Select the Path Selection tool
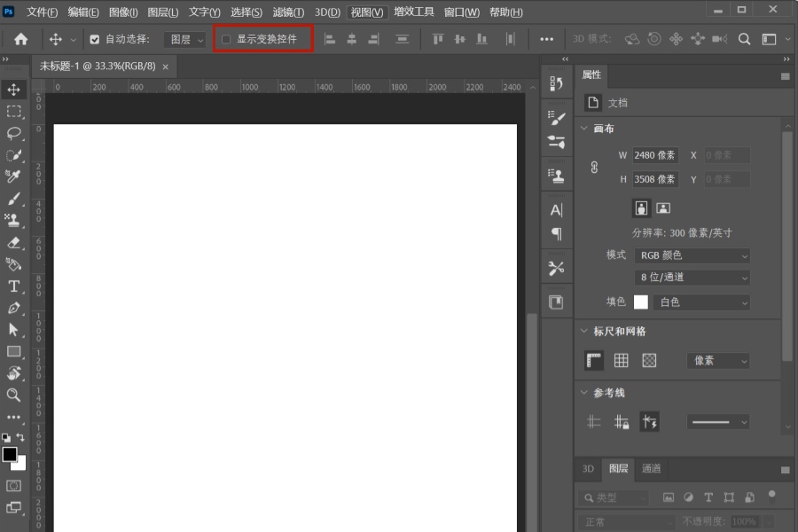 pos(13,330)
